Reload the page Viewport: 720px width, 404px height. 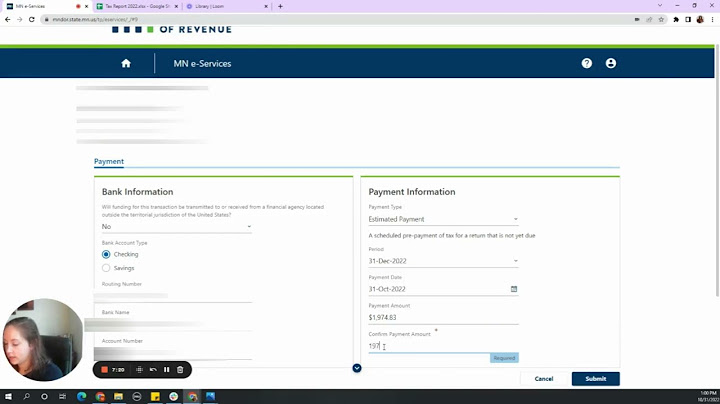32,19
